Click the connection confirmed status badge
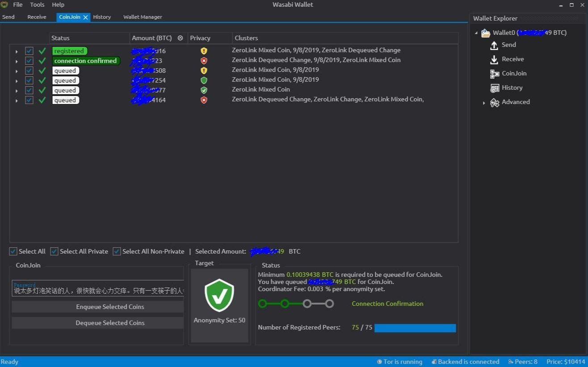588x367 pixels. pyautogui.click(x=86, y=61)
